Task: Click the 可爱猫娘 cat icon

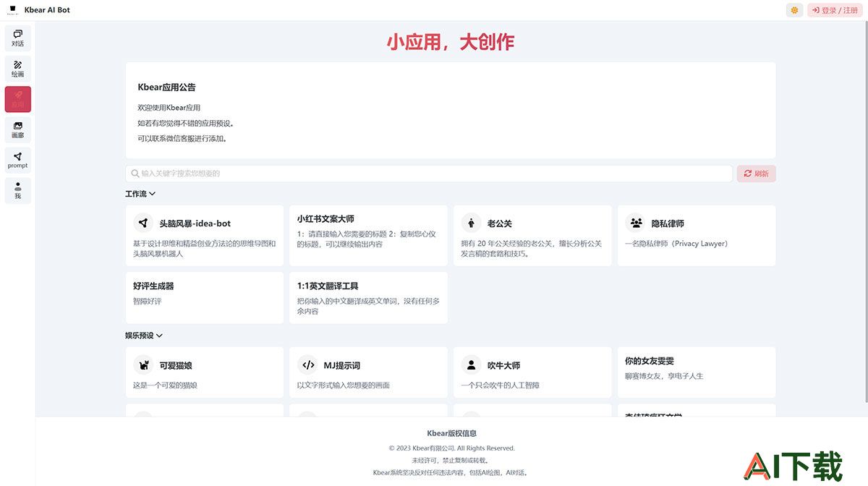Action: coord(143,365)
